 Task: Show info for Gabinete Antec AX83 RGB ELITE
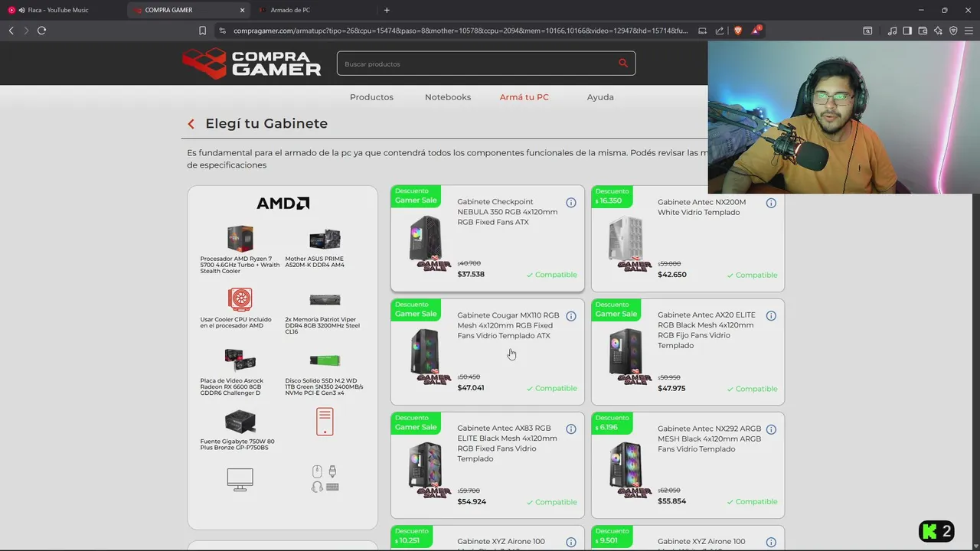[571, 429]
